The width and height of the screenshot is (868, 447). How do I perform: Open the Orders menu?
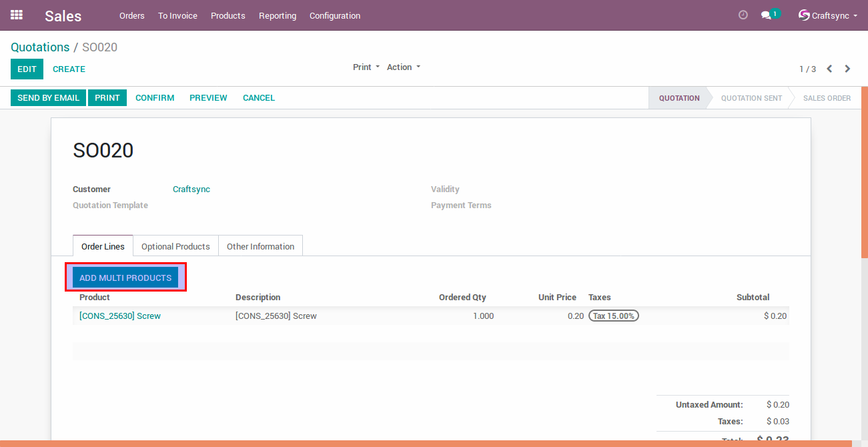(131, 15)
